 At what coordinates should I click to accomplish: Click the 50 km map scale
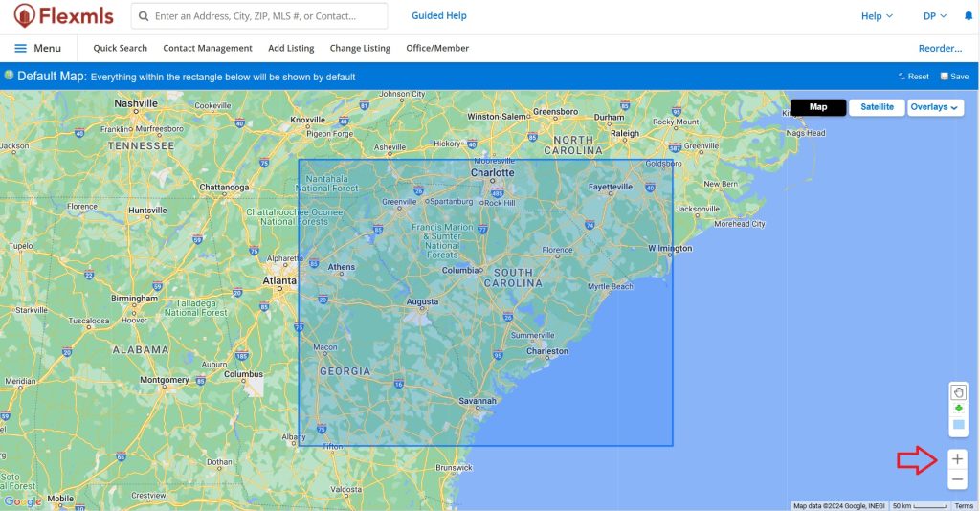click(920, 506)
